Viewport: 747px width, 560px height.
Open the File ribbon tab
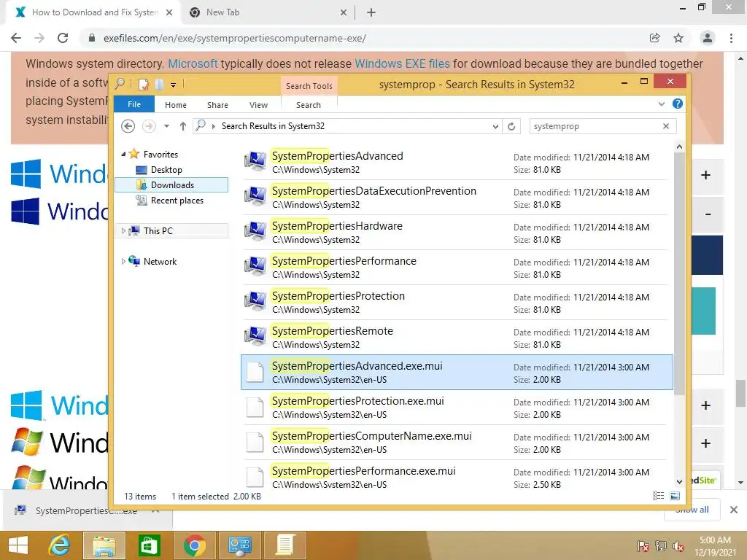(x=134, y=104)
